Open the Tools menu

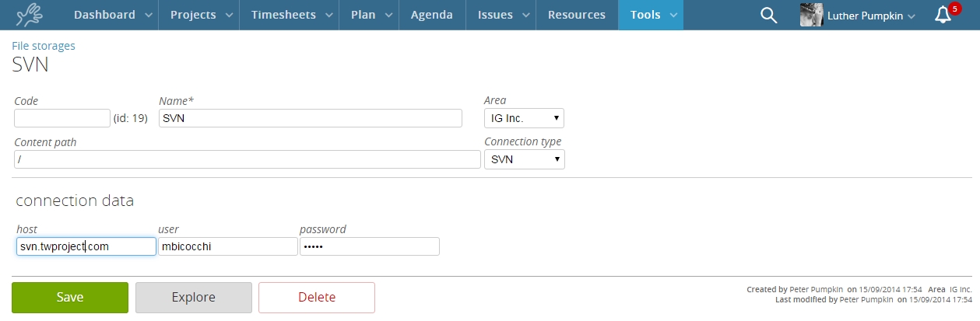651,15
